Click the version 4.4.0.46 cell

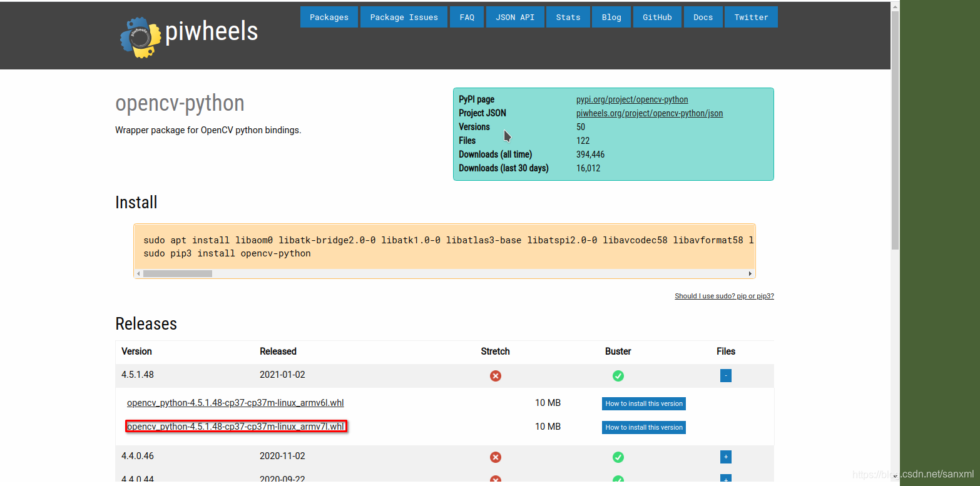tap(138, 456)
